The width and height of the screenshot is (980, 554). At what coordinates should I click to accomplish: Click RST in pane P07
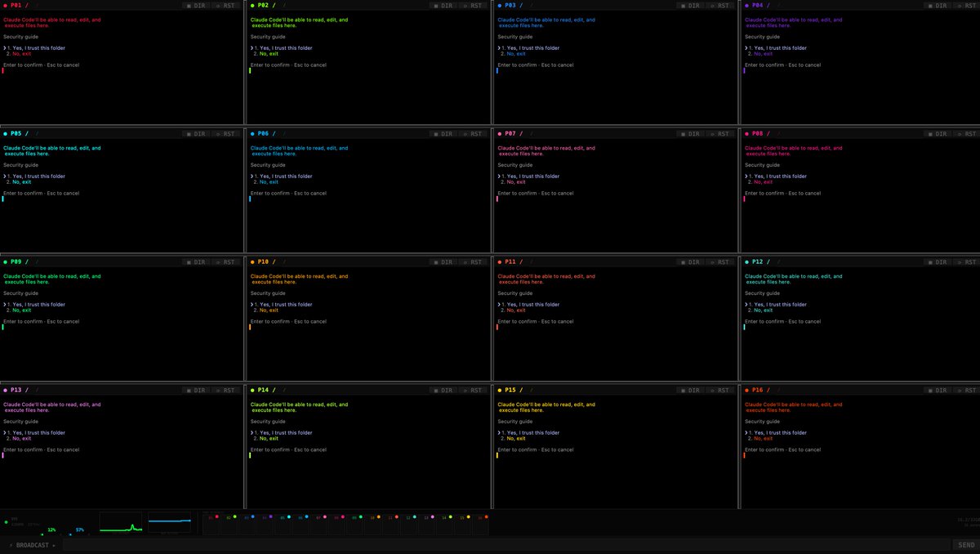721,133
